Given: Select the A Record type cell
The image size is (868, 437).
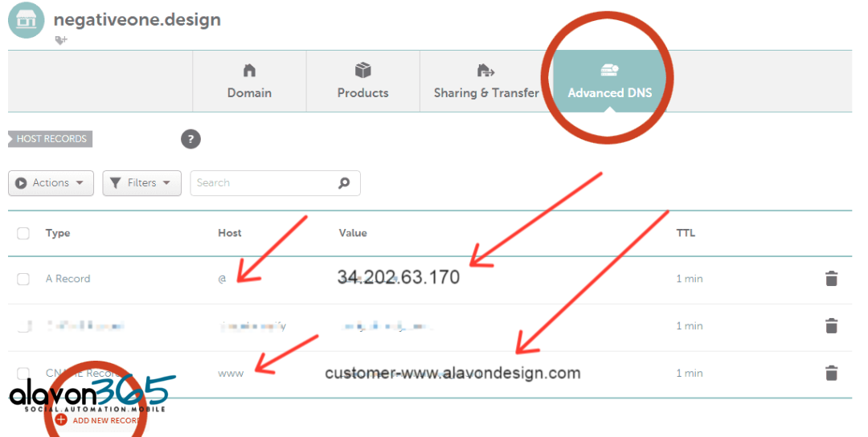Looking at the screenshot, I should coord(68,279).
